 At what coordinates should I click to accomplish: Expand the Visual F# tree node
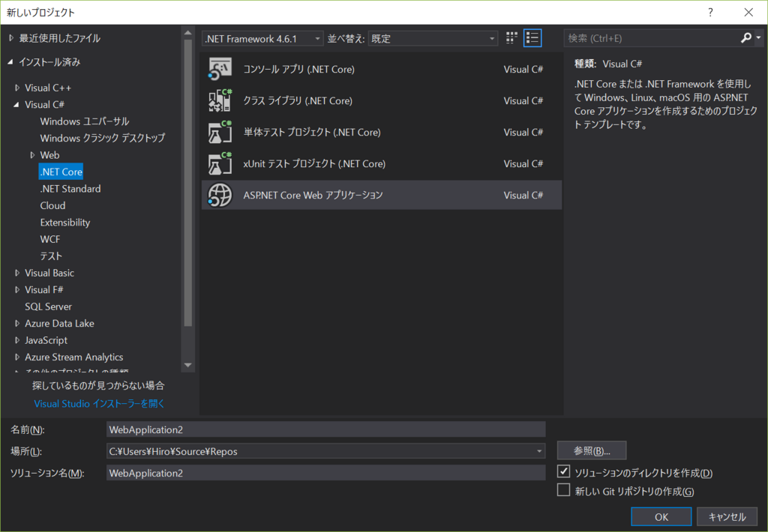click(x=17, y=290)
